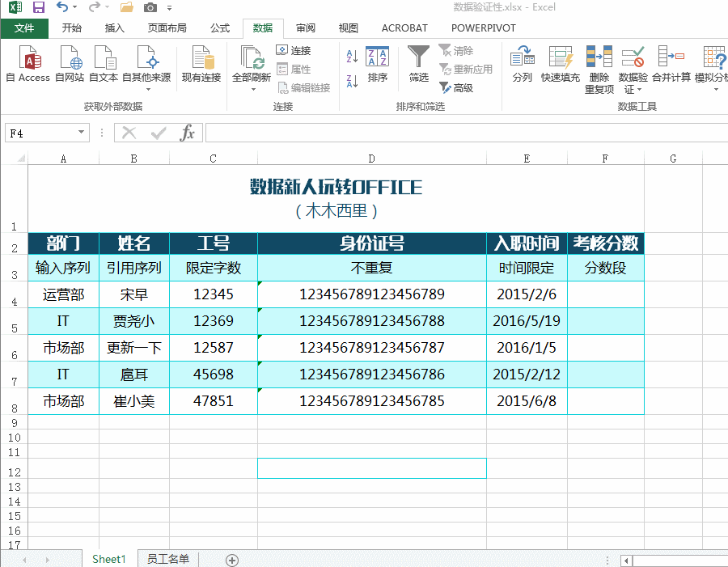This screenshot has height=567, width=728.
Task: Click Consolidate (合并计算) icon
Action: (x=671, y=57)
